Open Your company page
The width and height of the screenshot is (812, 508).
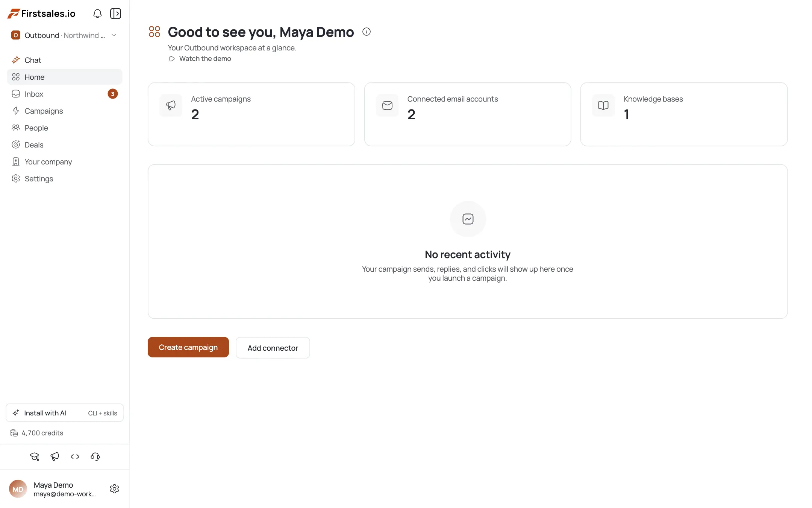(65, 162)
